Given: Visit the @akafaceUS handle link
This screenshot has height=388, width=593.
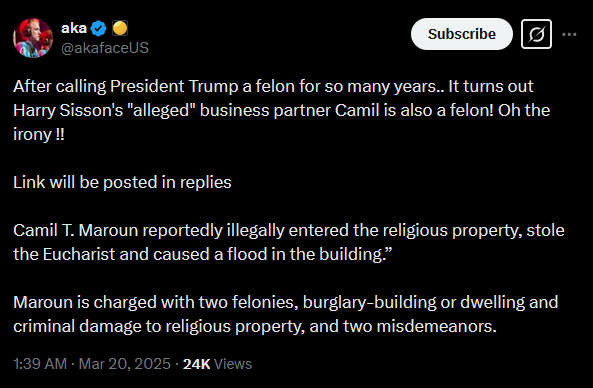Looking at the screenshot, I should (105, 48).
